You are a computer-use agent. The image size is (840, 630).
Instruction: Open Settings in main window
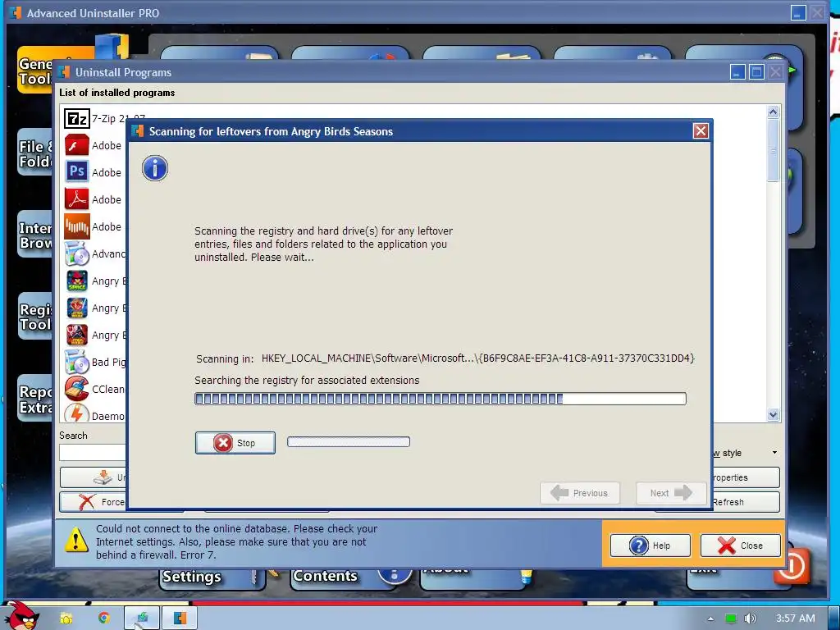click(x=212, y=577)
